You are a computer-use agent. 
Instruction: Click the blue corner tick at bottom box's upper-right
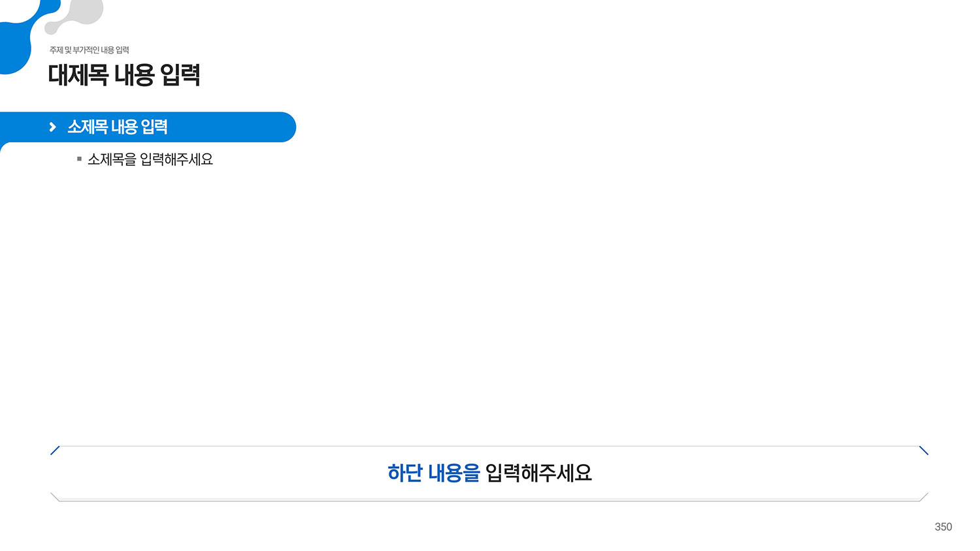[x=924, y=450]
